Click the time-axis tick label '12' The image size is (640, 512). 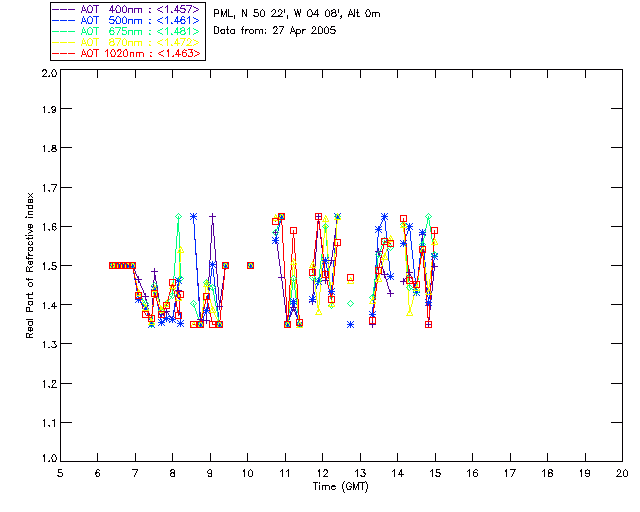(322, 473)
